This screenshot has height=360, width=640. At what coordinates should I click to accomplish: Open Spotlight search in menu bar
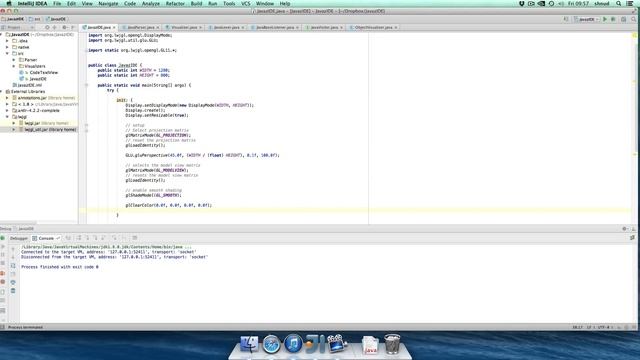(619, 4)
